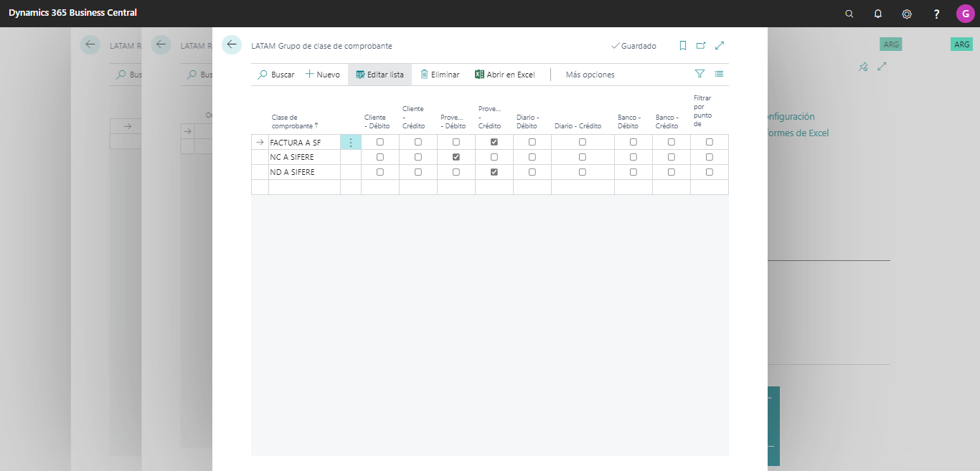
Task: Toggle Cliente - Débito for FACTURA A SF
Action: pos(380,142)
